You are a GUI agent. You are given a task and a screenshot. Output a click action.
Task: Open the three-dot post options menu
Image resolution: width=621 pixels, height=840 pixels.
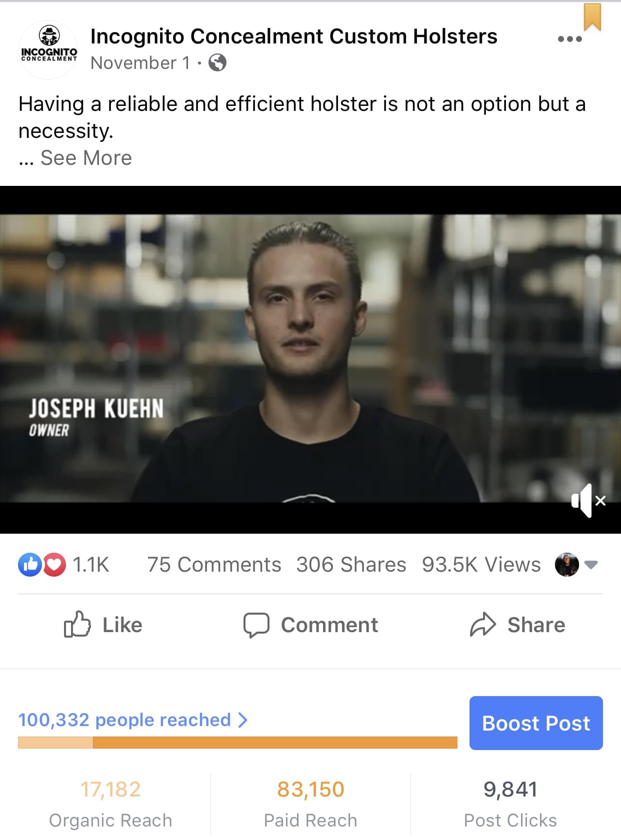coord(569,39)
